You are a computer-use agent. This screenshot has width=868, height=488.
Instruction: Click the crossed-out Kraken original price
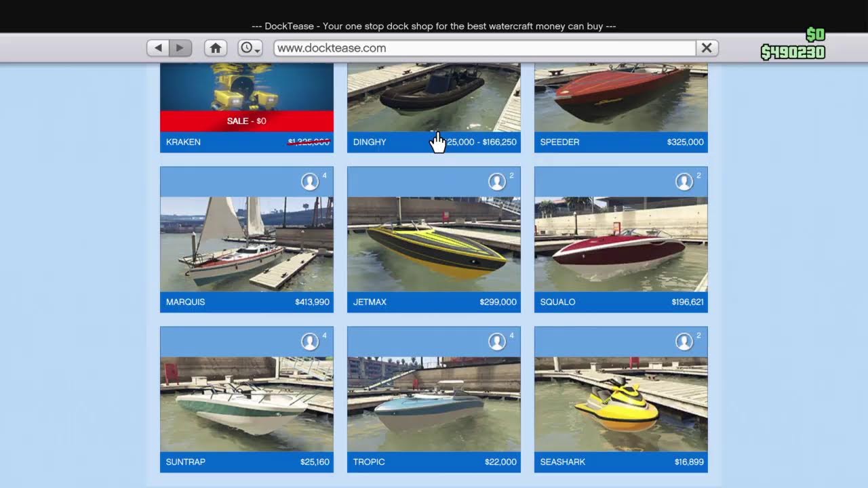coord(309,142)
